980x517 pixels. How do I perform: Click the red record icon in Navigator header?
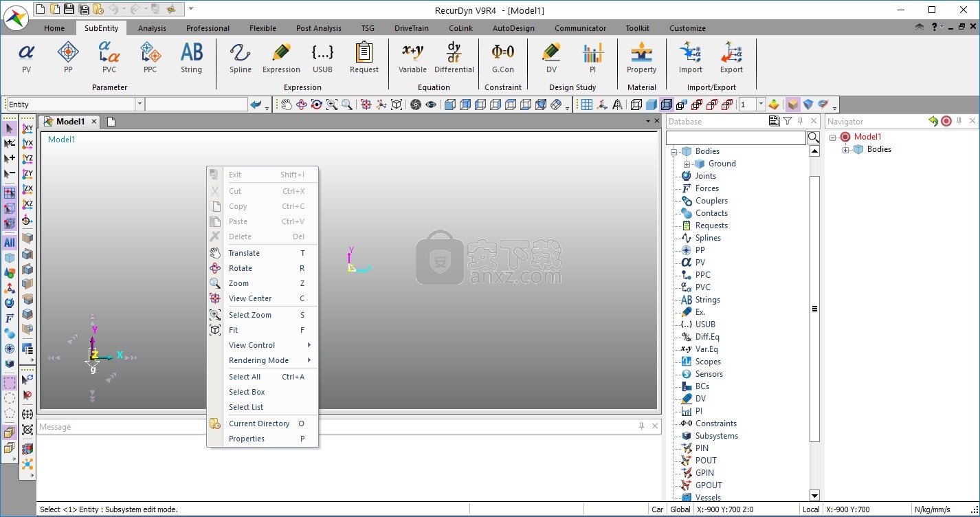pos(946,121)
